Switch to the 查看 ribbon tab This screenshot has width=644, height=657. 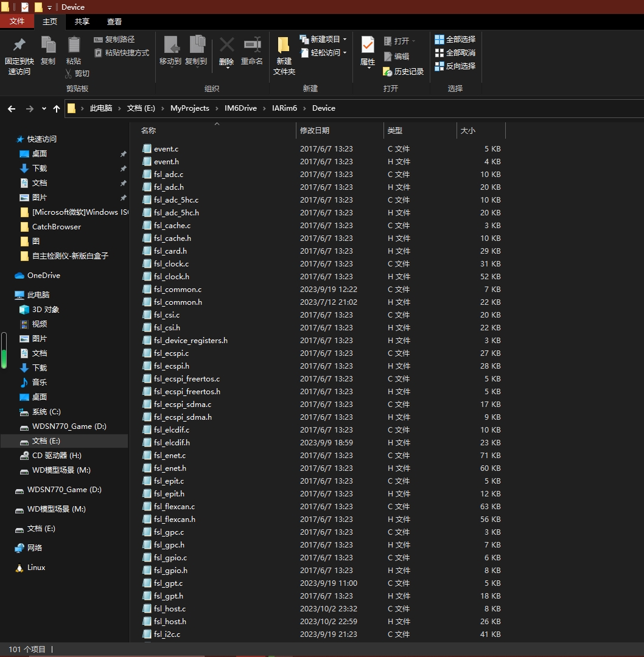click(x=114, y=22)
